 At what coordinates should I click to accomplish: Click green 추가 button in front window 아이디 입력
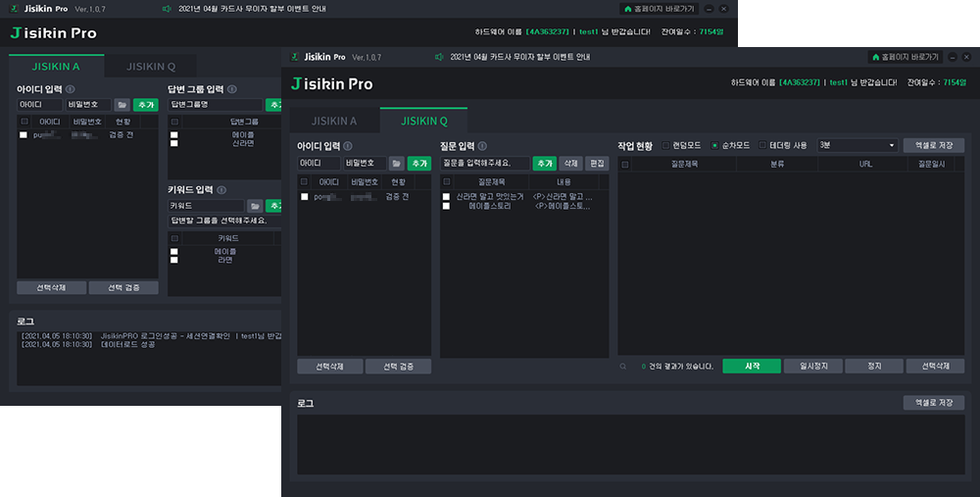coord(419,163)
